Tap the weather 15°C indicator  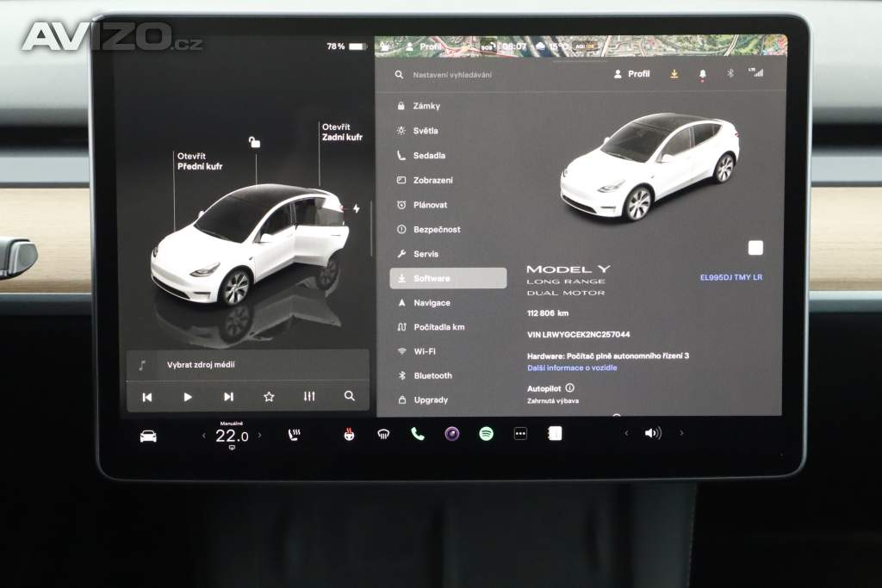pyautogui.click(x=551, y=46)
